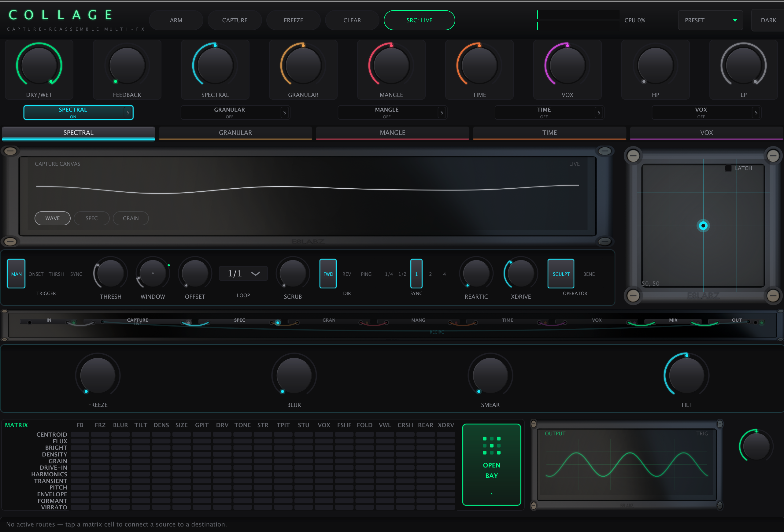784x532 pixels.
Task: Toggle the MANGLE OFF module switch
Action: point(392,112)
